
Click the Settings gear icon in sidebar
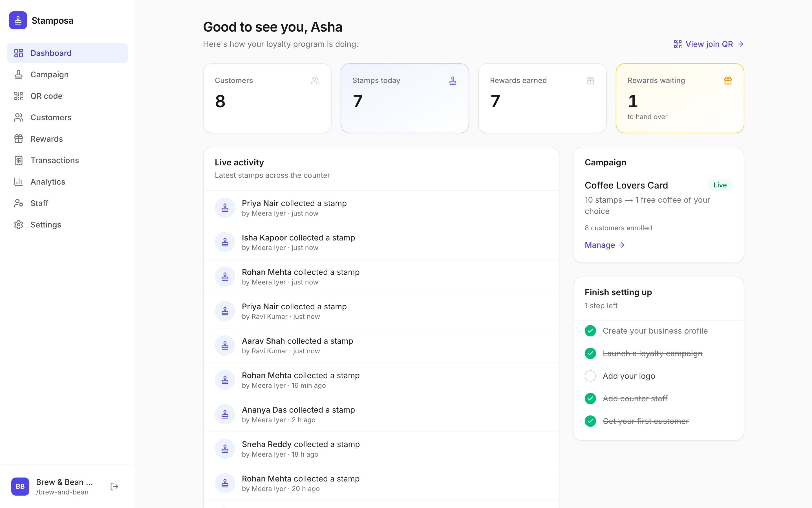[18, 225]
